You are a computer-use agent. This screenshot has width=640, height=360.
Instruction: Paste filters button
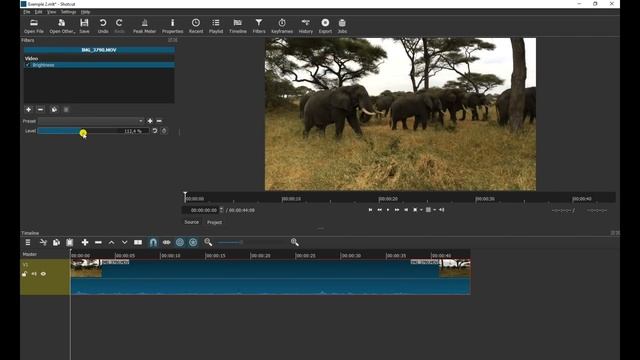pyautogui.click(x=66, y=109)
